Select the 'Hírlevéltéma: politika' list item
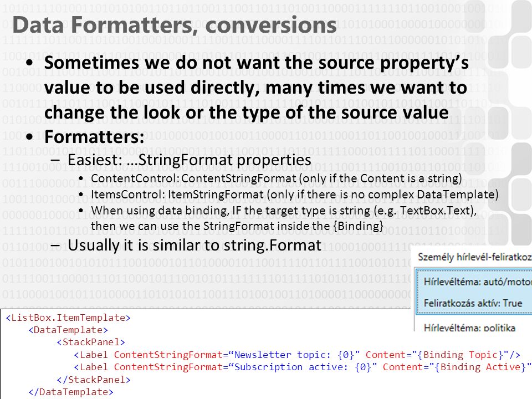 click(x=469, y=327)
